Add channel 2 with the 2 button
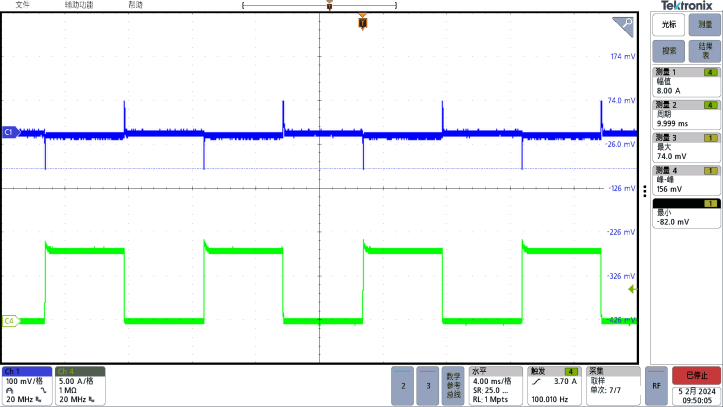723x407 pixels. [x=403, y=386]
